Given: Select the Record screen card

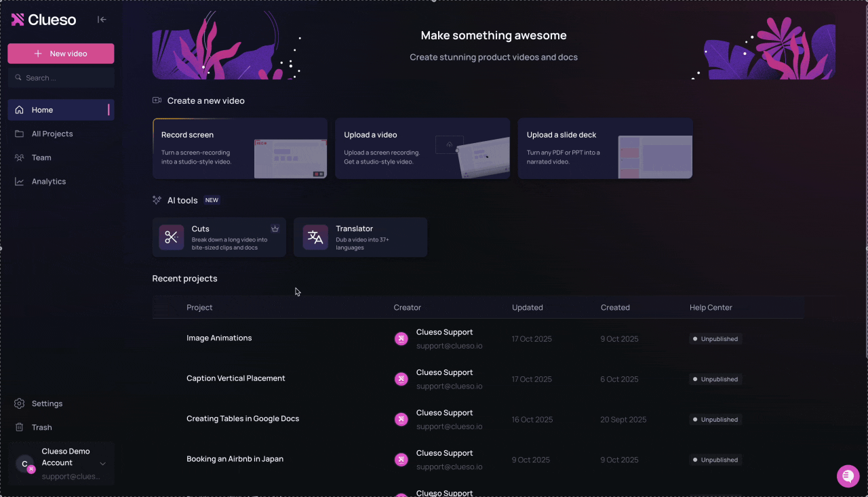Looking at the screenshot, I should click(x=240, y=148).
